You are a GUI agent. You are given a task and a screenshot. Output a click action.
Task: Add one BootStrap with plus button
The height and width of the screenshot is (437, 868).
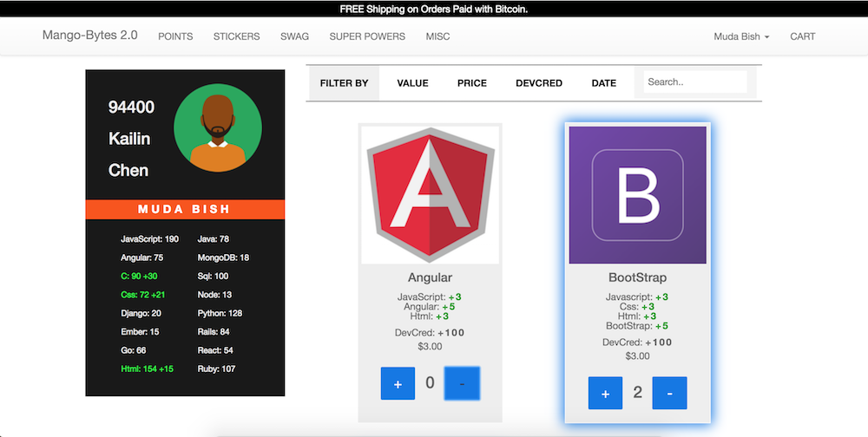(x=605, y=394)
